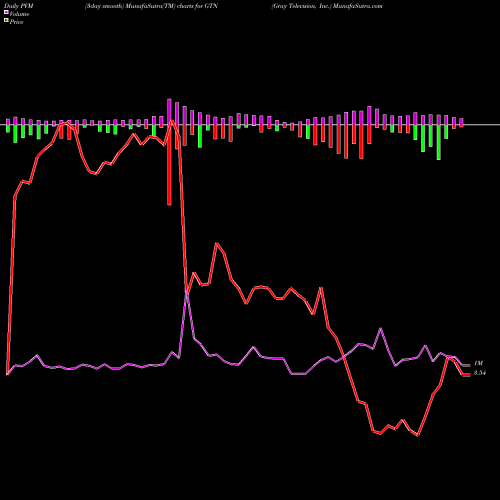
Task: Click the '(3day smooth) MunafaSutra(TM) charts for GTN' heading
Action: [x=151, y=6]
